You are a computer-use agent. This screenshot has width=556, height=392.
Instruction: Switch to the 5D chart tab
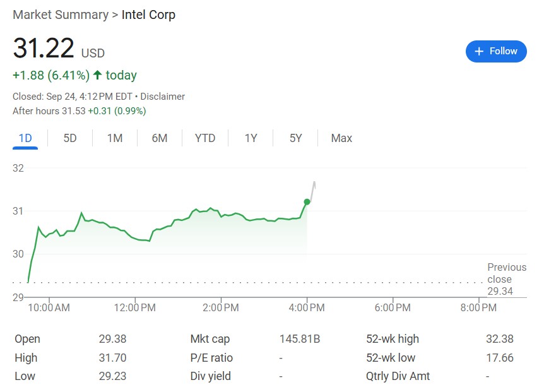[70, 138]
